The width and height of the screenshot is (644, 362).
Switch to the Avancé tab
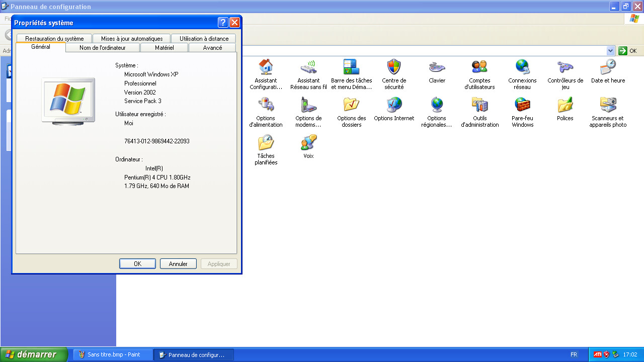(212, 48)
